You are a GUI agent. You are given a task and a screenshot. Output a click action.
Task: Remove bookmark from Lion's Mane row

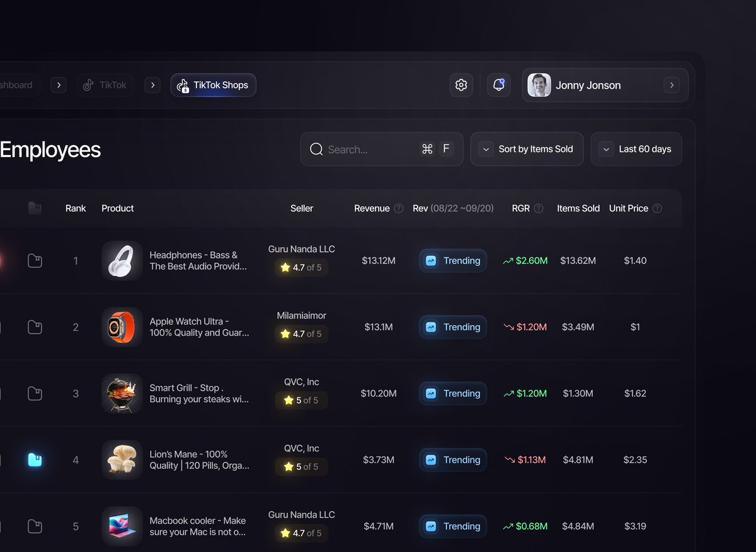[35, 460]
